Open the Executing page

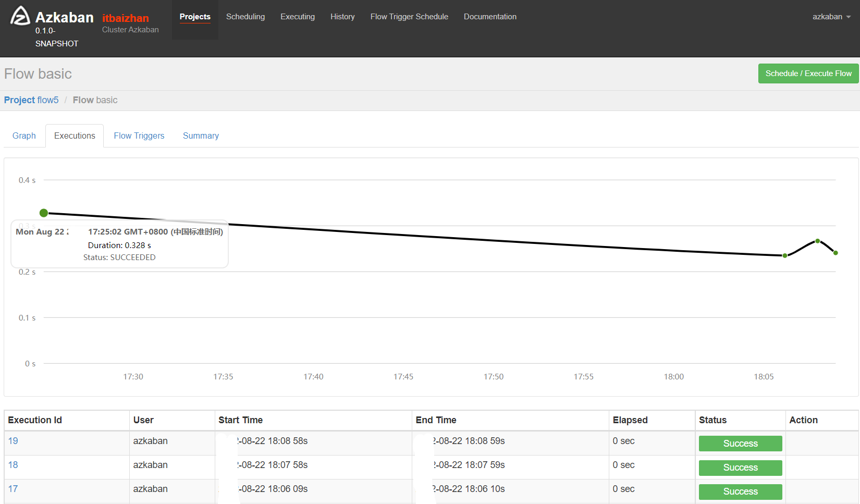pyautogui.click(x=298, y=17)
